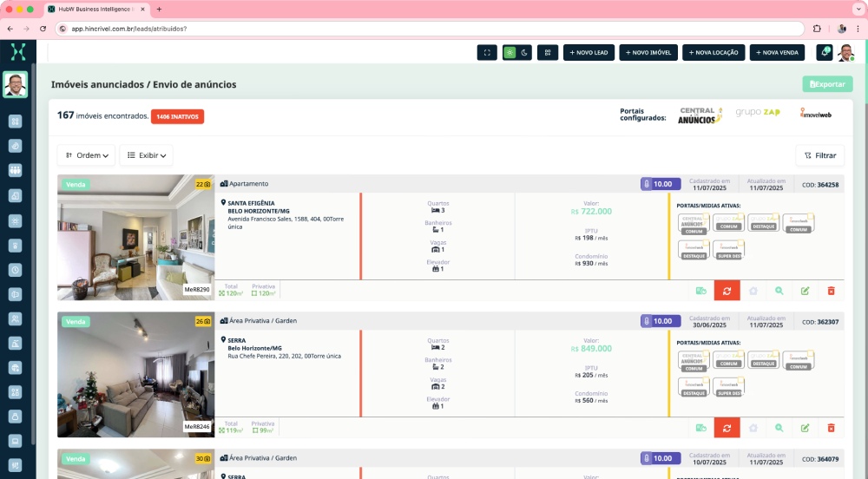Open the Santa Efigênia apartment photo thumbnail
Screen dimensions: 868x479
135,237
